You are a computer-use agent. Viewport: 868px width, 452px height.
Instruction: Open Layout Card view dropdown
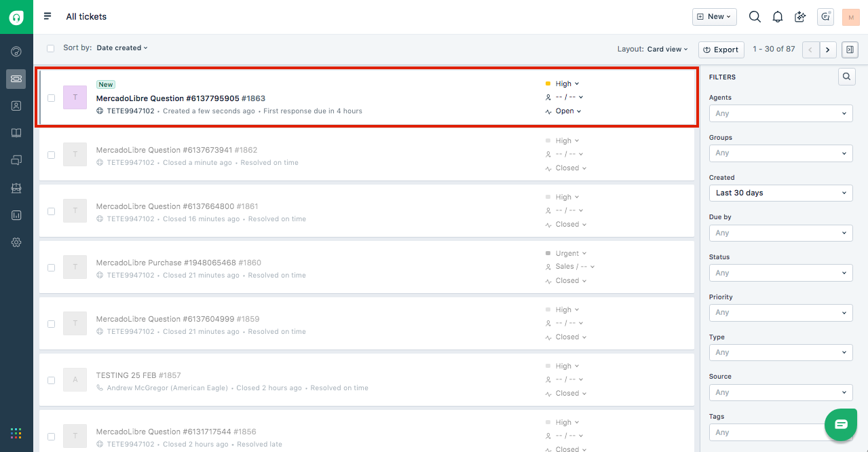tap(667, 50)
